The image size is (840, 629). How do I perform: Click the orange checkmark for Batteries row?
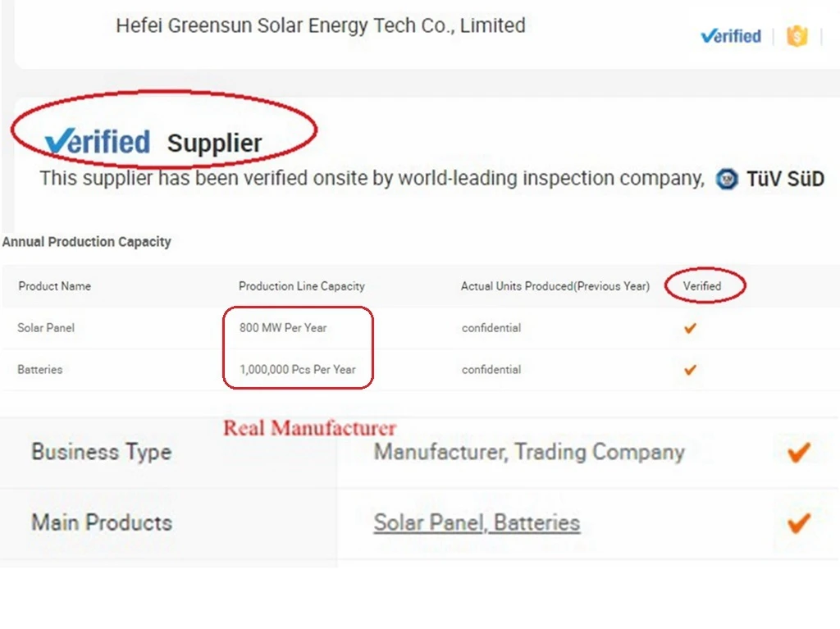(x=690, y=370)
